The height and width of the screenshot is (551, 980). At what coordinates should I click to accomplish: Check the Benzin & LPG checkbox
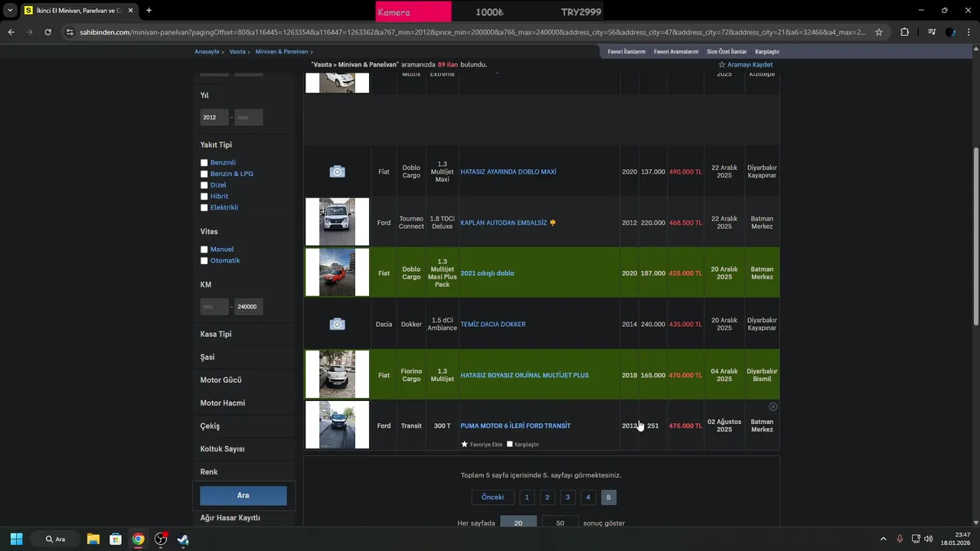[x=204, y=174]
